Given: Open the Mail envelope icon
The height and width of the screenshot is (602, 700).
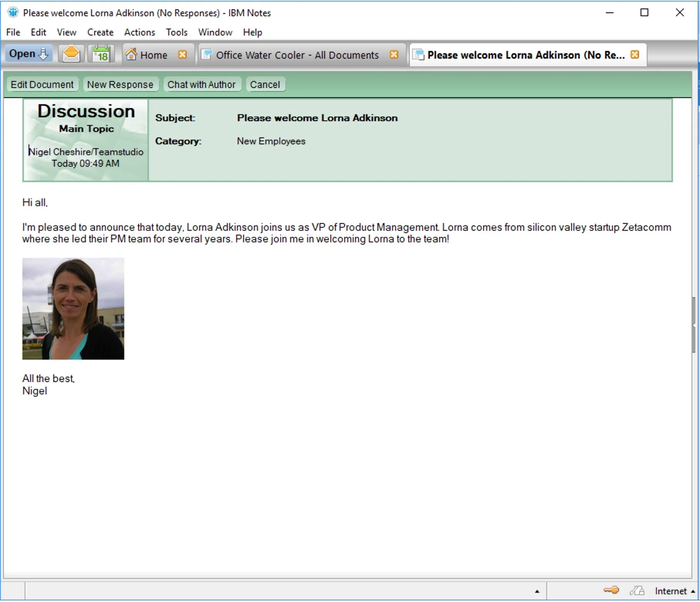Looking at the screenshot, I should point(71,54).
